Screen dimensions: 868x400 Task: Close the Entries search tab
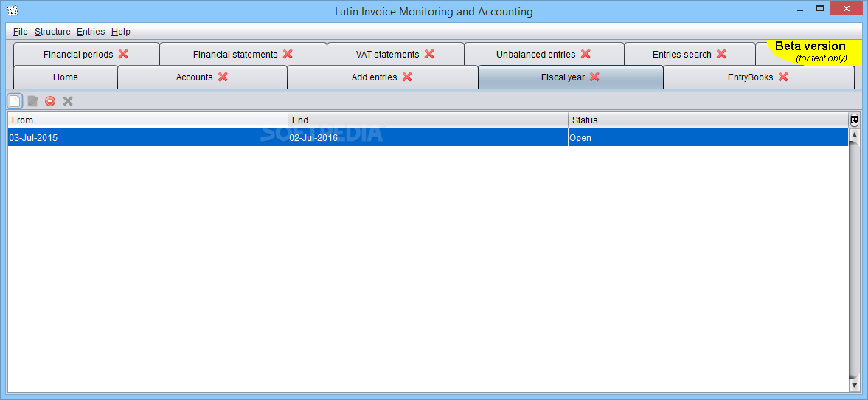pyautogui.click(x=721, y=54)
